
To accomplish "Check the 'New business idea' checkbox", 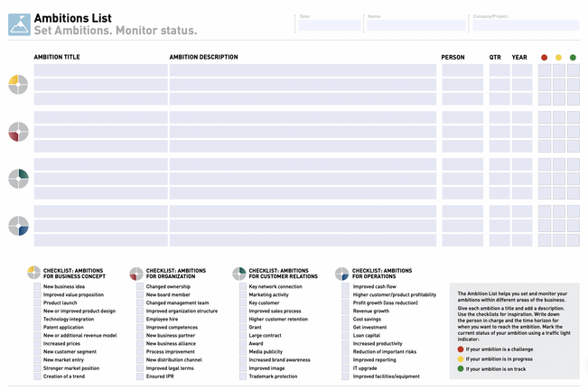I will pyautogui.click(x=36, y=287).
